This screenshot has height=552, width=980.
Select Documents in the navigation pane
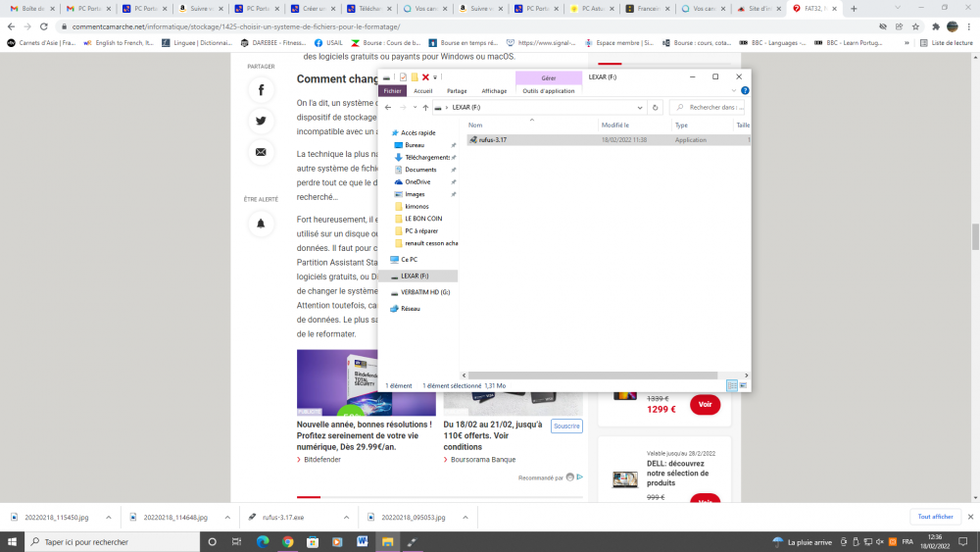click(420, 170)
